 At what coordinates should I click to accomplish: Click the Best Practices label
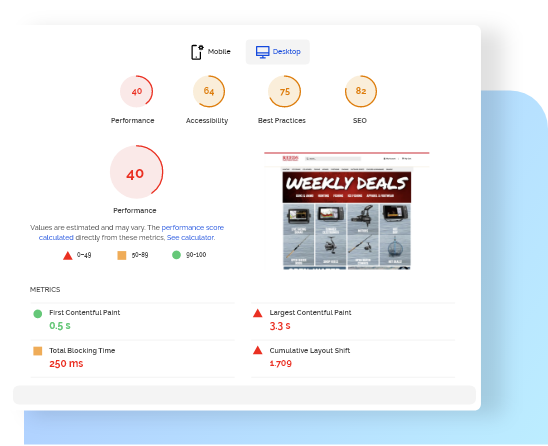(x=282, y=121)
